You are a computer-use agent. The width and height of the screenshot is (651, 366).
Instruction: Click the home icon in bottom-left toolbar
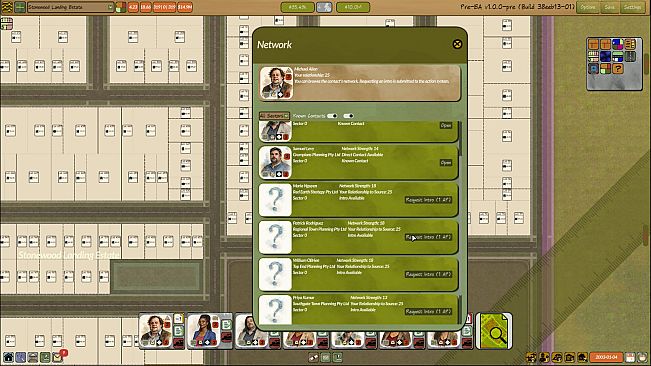tap(8, 357)
